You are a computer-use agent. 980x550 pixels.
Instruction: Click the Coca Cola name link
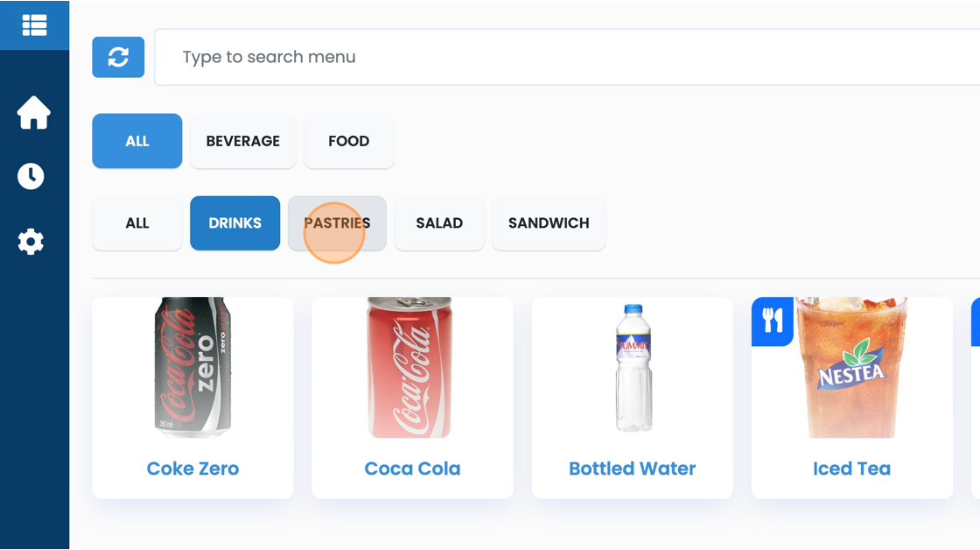[412, 469]
